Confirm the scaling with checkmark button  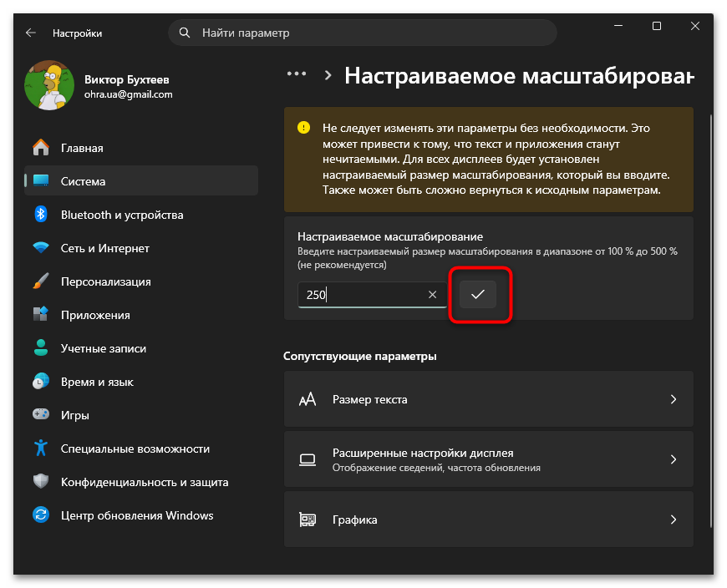pyautogui.click(x=477, y=294)
